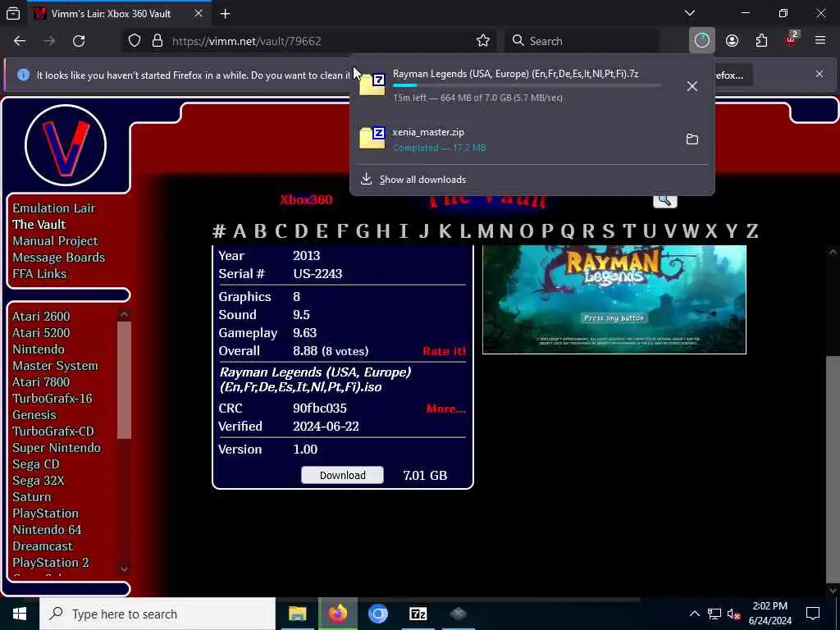Click the Vimm's Lair V logo

pos(66,145)
